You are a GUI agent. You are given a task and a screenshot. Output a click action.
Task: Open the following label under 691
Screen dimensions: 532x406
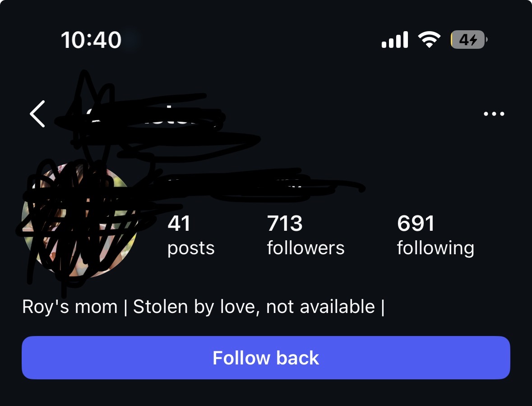click(x=435, y=248)
